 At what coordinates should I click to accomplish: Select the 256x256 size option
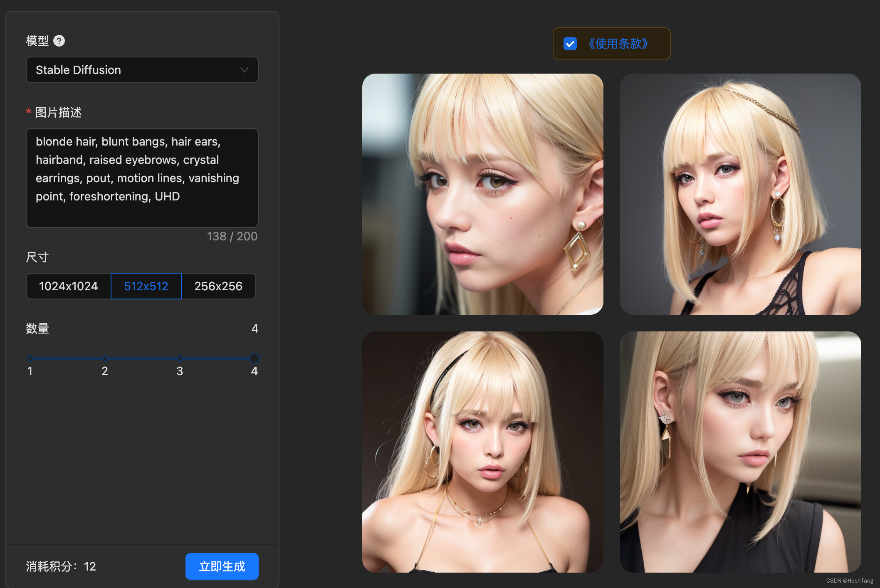pos(218,286)
